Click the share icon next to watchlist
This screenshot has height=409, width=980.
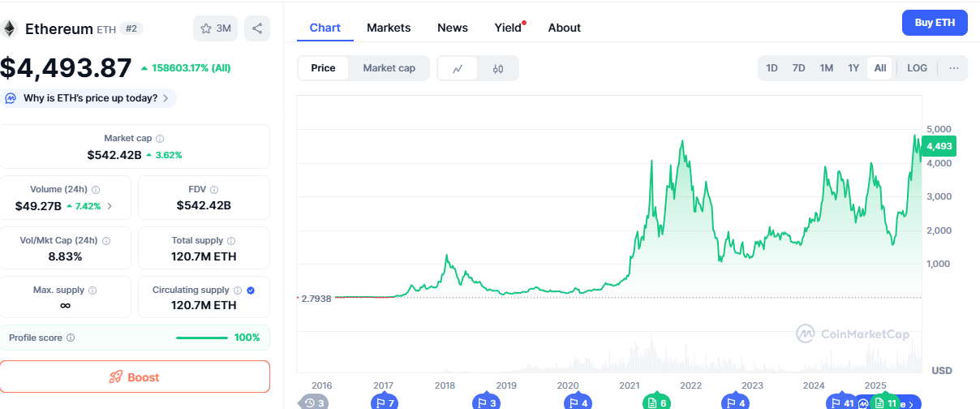[x=257, y=28]
